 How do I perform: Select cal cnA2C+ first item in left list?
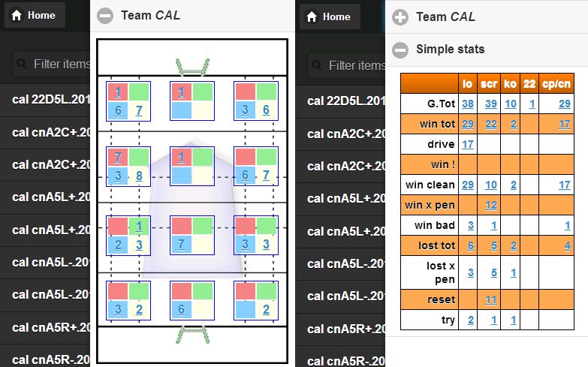(45, 132)
